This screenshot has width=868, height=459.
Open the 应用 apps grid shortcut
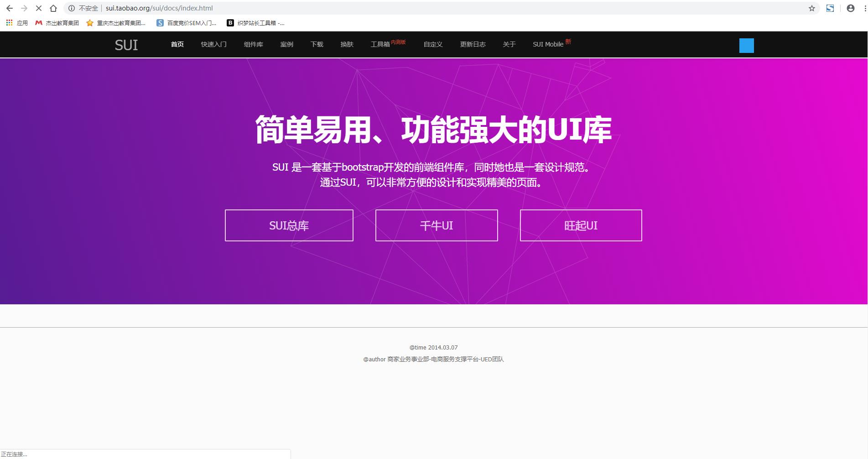tap(17, 23)
